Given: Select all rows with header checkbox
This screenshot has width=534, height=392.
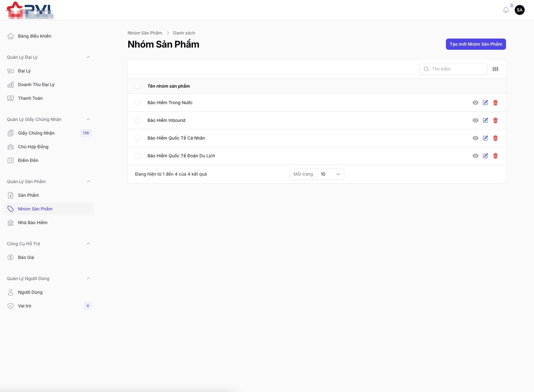Looking at the screenshot, I should [x=138, y=86].
